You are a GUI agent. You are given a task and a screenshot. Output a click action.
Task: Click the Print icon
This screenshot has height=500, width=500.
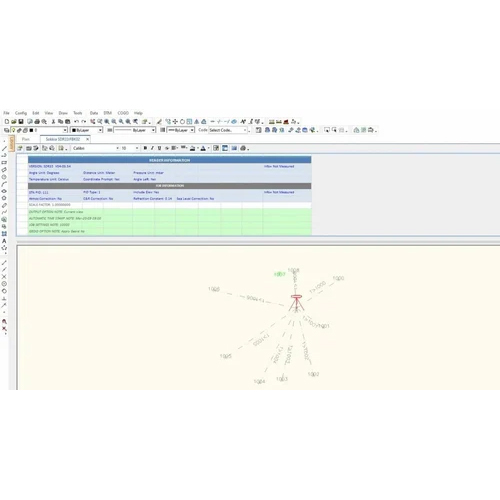37,122
